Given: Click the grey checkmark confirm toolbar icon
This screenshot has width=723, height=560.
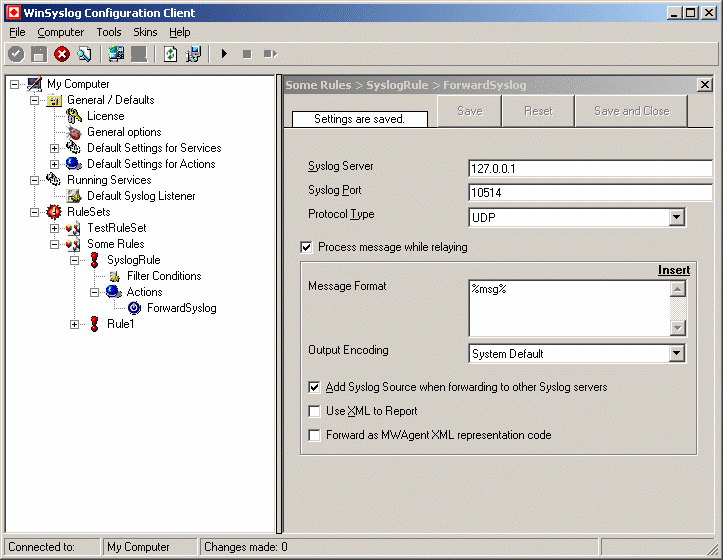Looking at the screenshot, I should click(x=16, y=54).
